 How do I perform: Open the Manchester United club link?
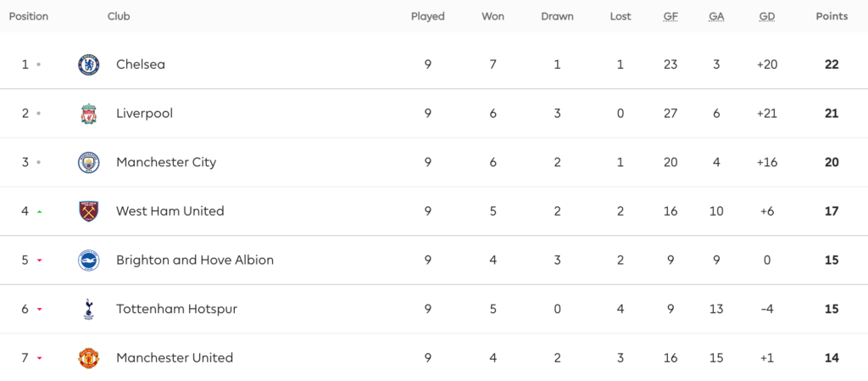(x=175, y=358)
